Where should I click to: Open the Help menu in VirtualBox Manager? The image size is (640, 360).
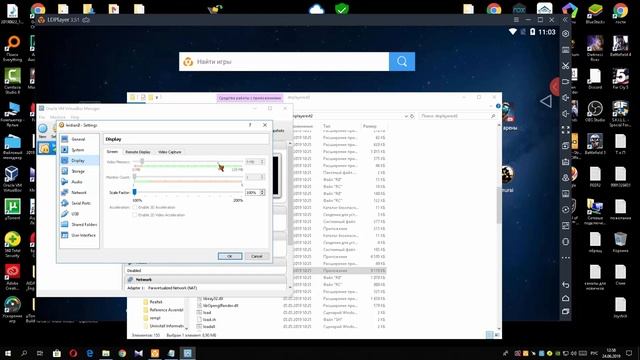point(75,117)
